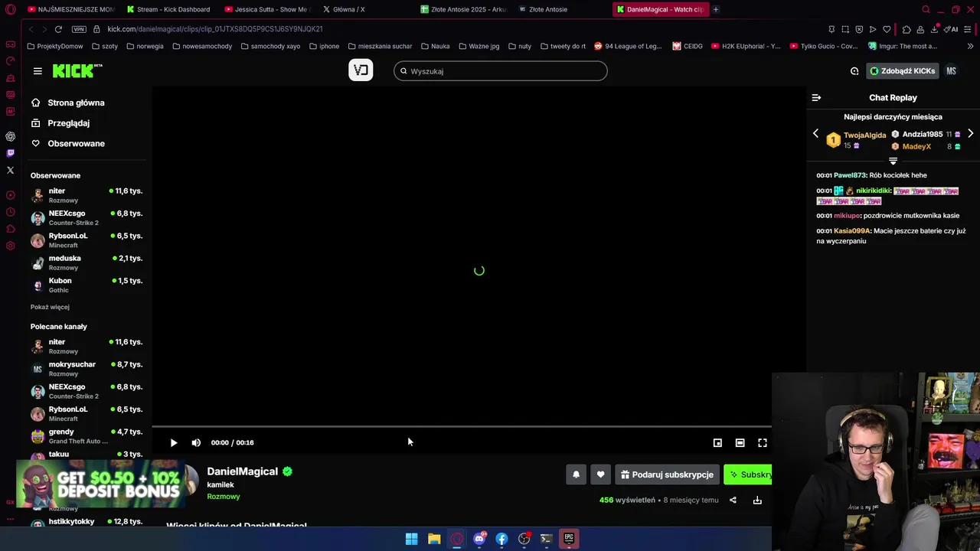Image resolution: width=980 pixels, height=551 pixels.
Task: Click the Zdobądź KICKs button
Action: point(902,71)
